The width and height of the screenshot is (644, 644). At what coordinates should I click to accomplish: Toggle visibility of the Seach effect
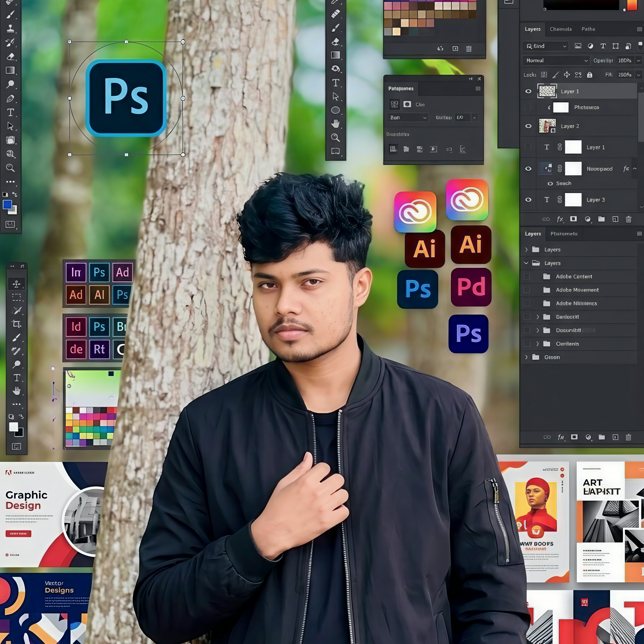[x=550, y=183]
